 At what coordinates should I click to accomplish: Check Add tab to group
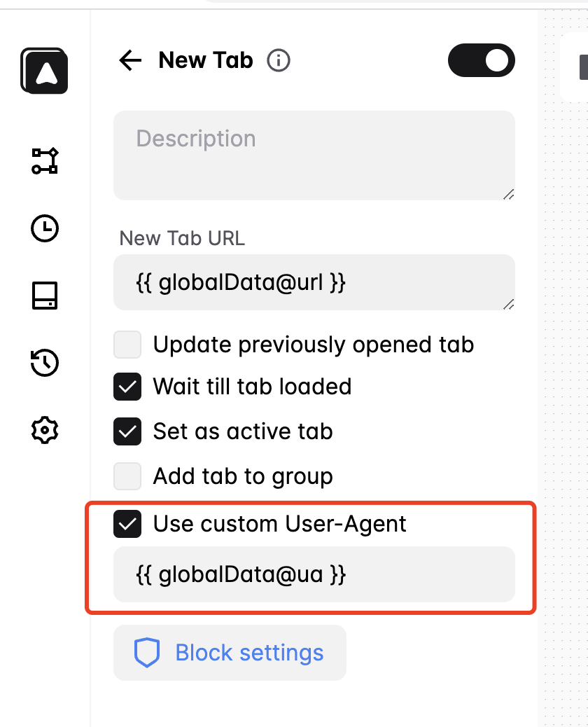click(x=127, y=476)
